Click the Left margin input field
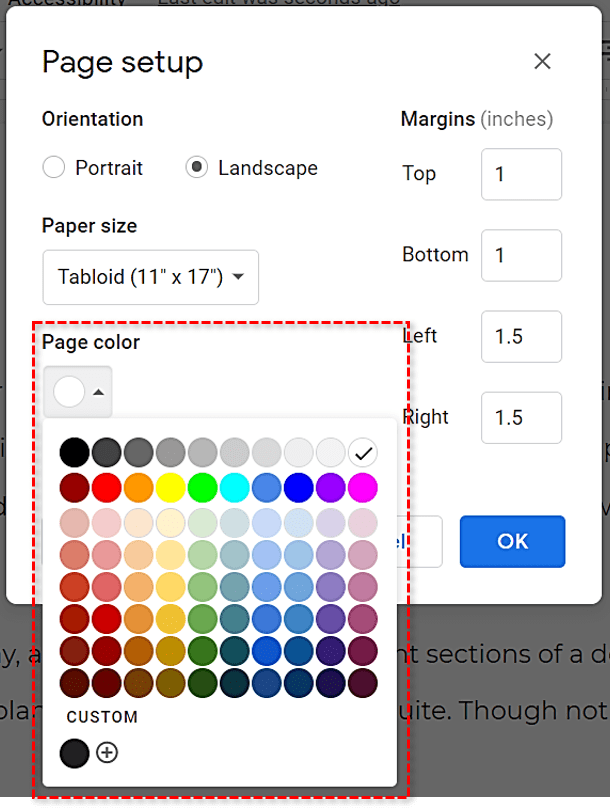 click(521, 336)
